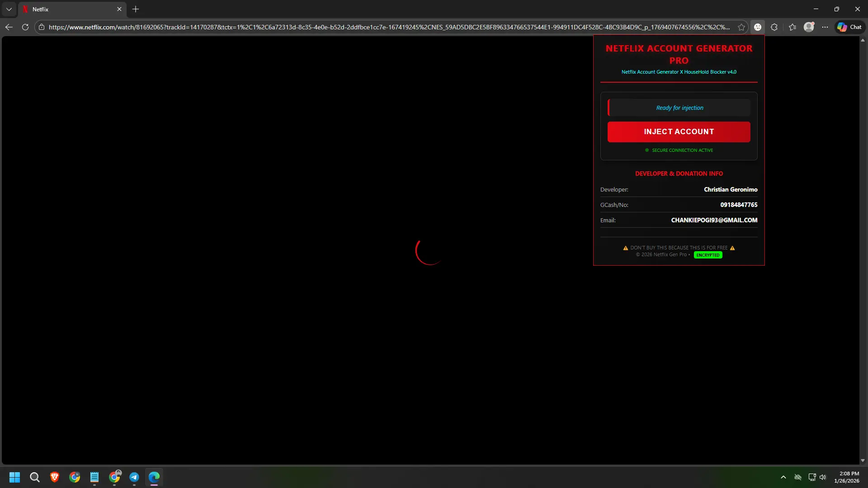Click the GCash number 09184847765
This screenshot has height=488, width=868.
click(x=739, y=205)
